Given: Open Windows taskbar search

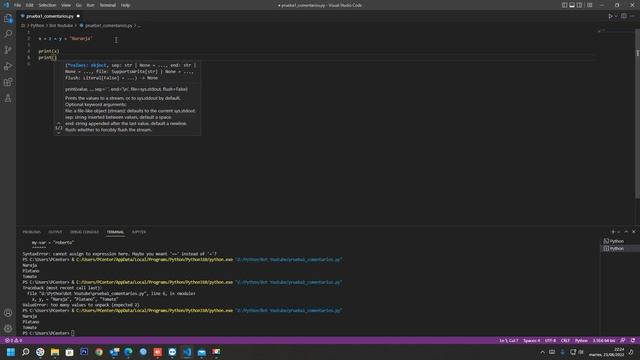Looking at the screenshot, I should [x=25, y=352].
